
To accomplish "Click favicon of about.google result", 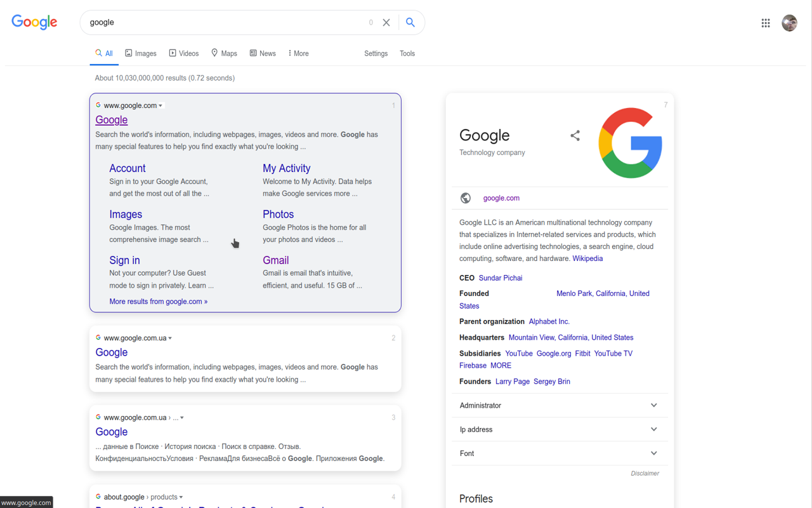I will click(98, 497).
